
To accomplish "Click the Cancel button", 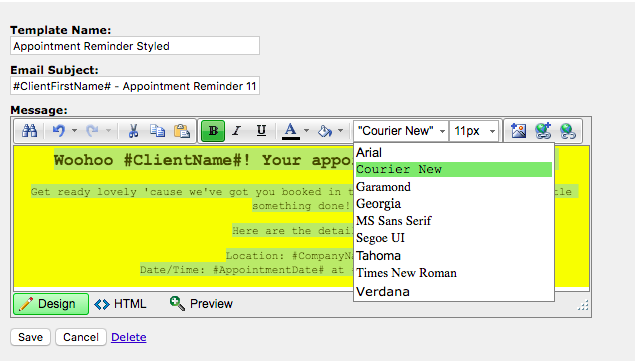I will click(x=81, y=337).
